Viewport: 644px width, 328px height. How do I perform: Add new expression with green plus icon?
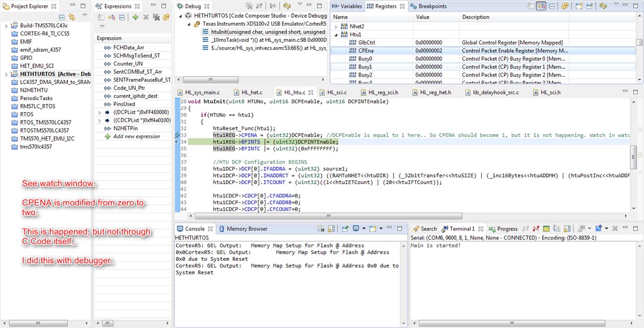135,17
